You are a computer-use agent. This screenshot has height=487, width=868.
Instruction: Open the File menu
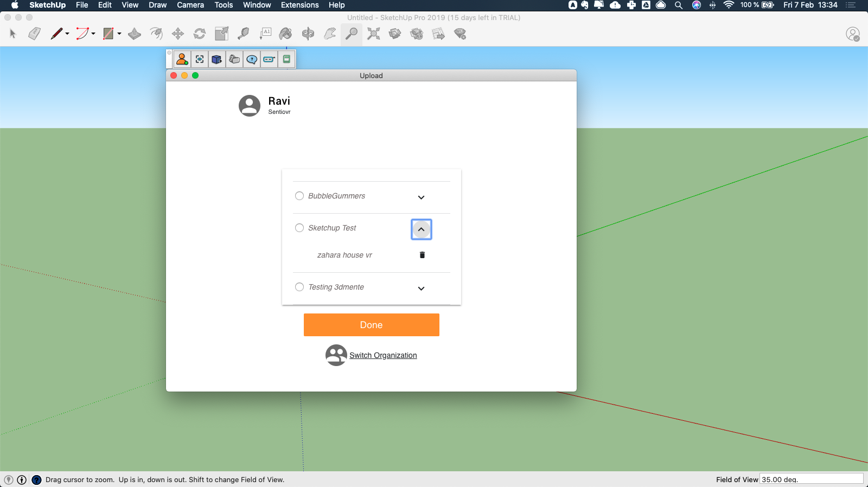coord(82,5)
